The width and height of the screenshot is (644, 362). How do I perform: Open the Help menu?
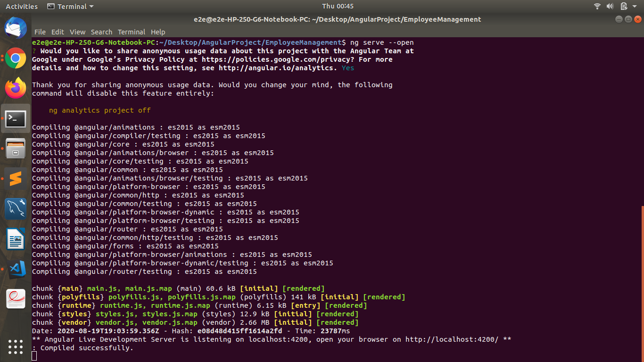158,32
